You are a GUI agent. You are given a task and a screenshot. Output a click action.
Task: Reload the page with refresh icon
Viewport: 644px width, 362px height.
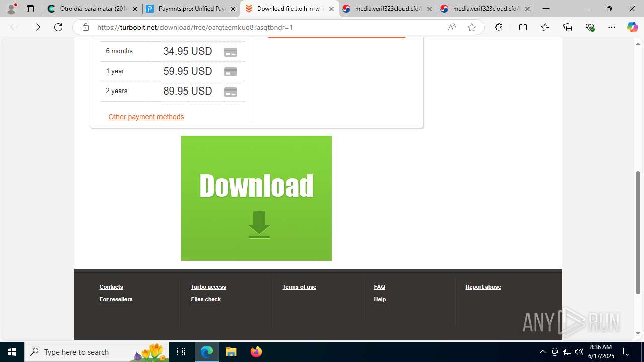coord(58,27)
